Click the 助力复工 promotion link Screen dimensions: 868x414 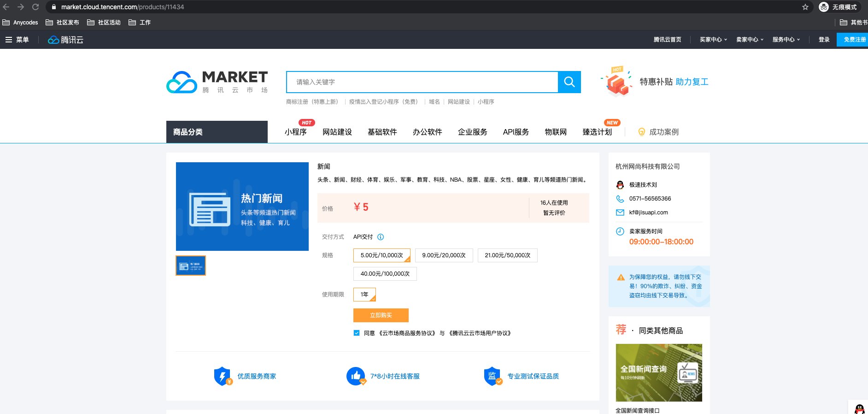(692, 82)
